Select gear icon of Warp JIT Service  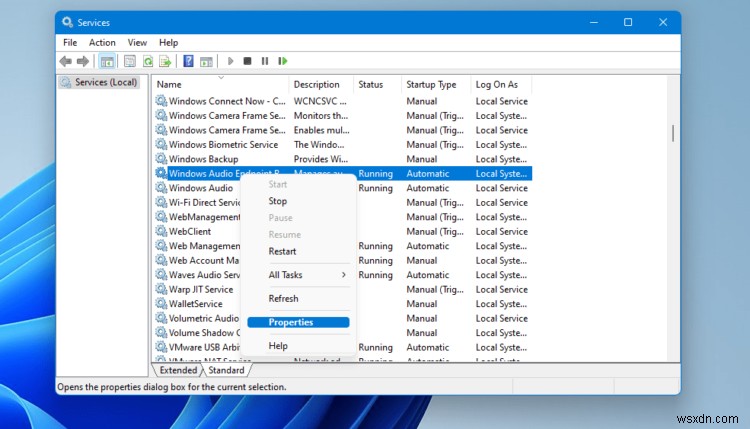(161, 289)
